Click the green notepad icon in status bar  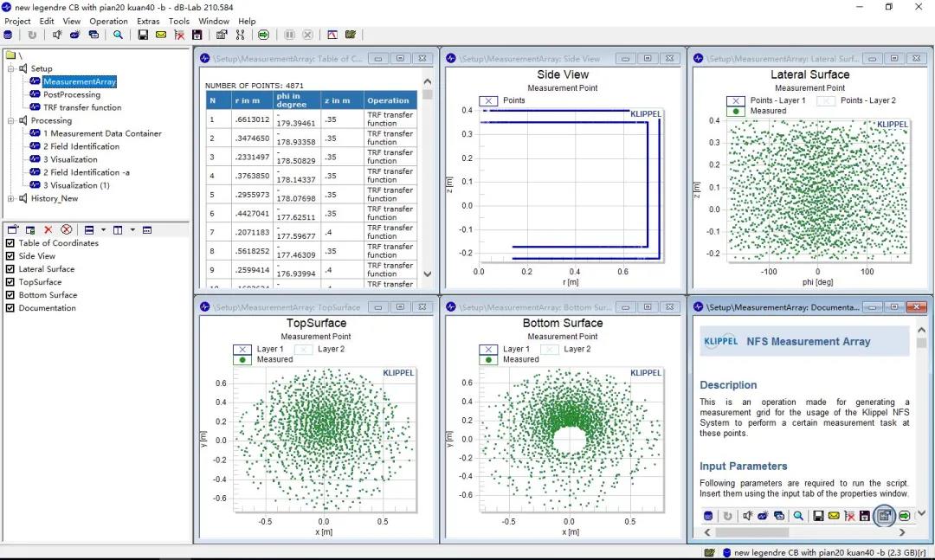click(x=710, y=553)
